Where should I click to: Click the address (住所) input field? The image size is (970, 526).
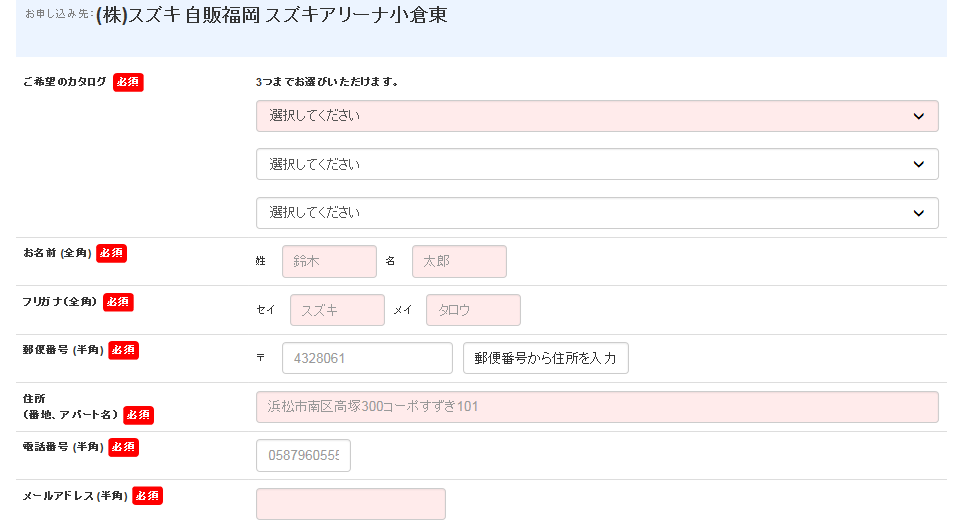pyautogui.click(x=596, y=407)
